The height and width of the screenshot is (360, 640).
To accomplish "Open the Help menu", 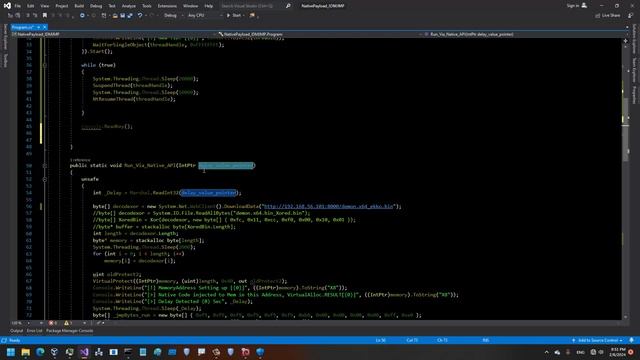I will (209, 6).
